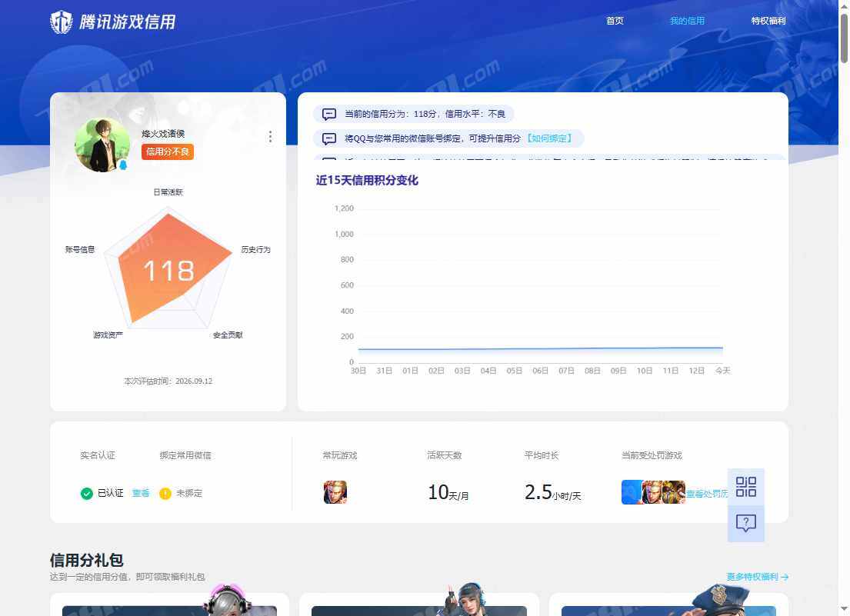Viewport: 850px width, 616px height.
Task: Click the 历史行为 radar label
Action: pyautogui.click(x=255, y=249)
